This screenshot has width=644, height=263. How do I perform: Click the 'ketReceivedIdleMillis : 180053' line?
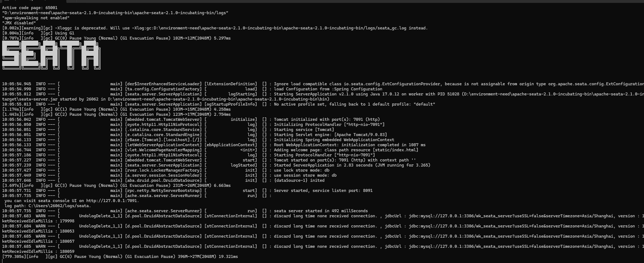(38, 231)
